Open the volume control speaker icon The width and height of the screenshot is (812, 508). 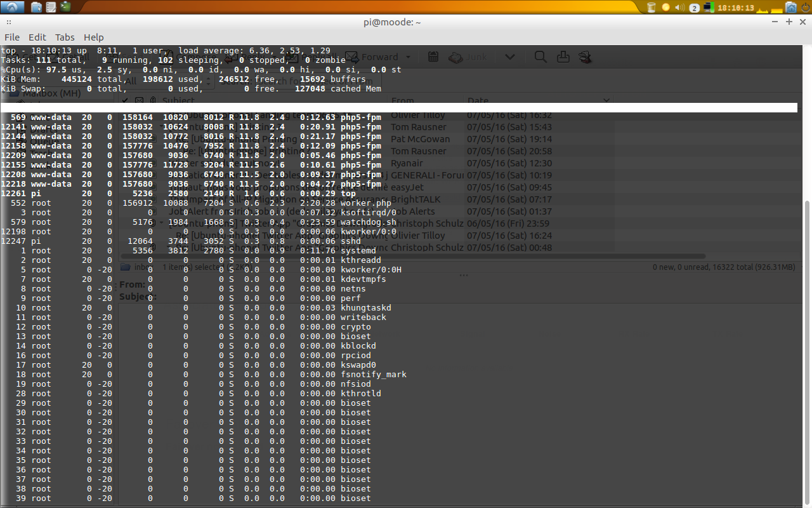coord(680,8)
